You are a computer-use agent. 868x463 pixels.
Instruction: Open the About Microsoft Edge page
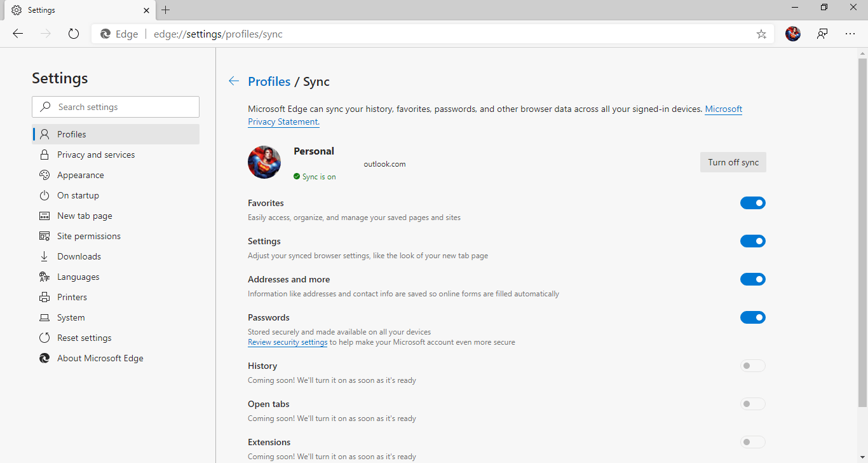click(x=116, y=358)
